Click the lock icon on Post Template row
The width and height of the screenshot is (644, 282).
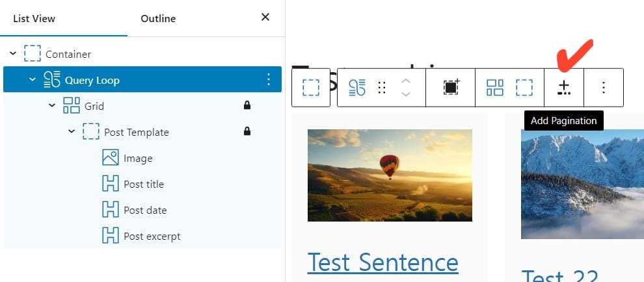[x=247, y=131]
